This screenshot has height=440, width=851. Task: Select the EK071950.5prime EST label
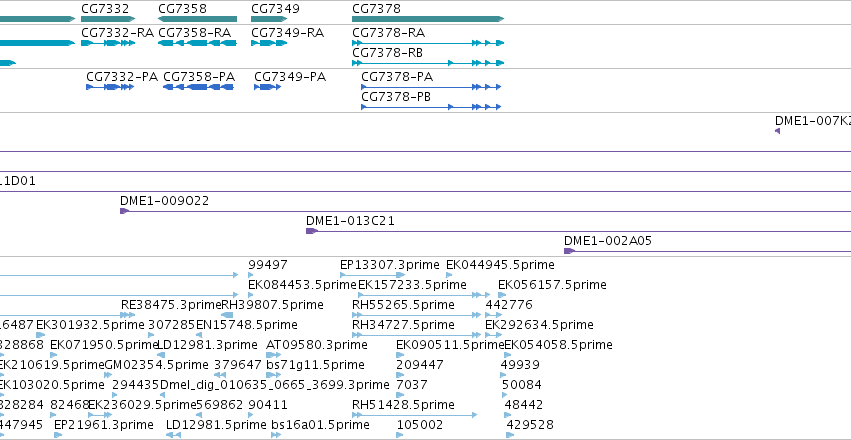click(x=104, y=345)
